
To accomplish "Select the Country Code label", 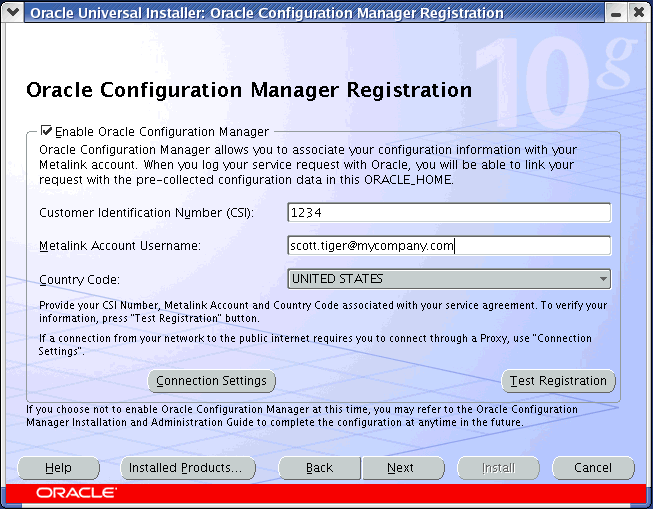I will pos(79,280).
